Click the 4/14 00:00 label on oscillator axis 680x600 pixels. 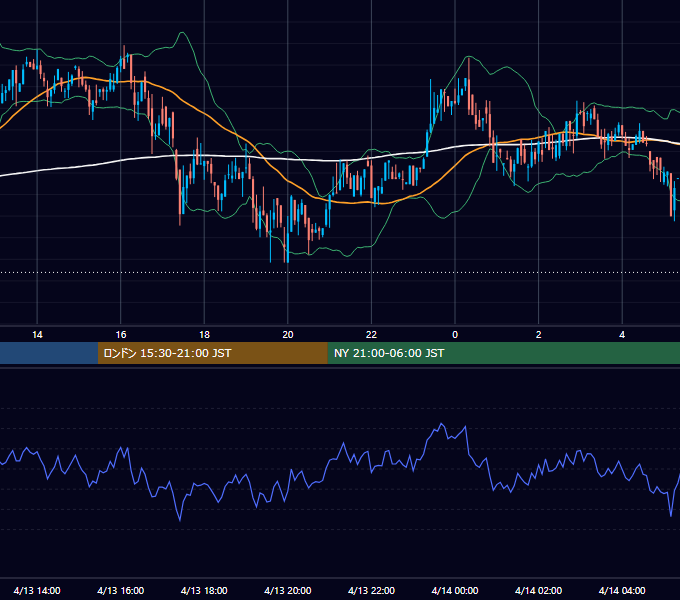(x=455, y=590)
